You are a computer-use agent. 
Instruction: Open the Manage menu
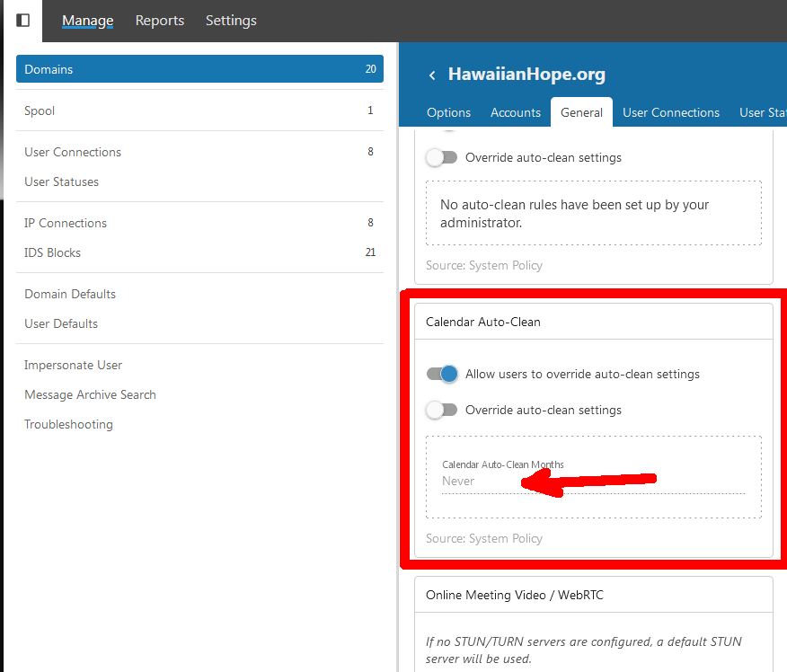(87, 21)
